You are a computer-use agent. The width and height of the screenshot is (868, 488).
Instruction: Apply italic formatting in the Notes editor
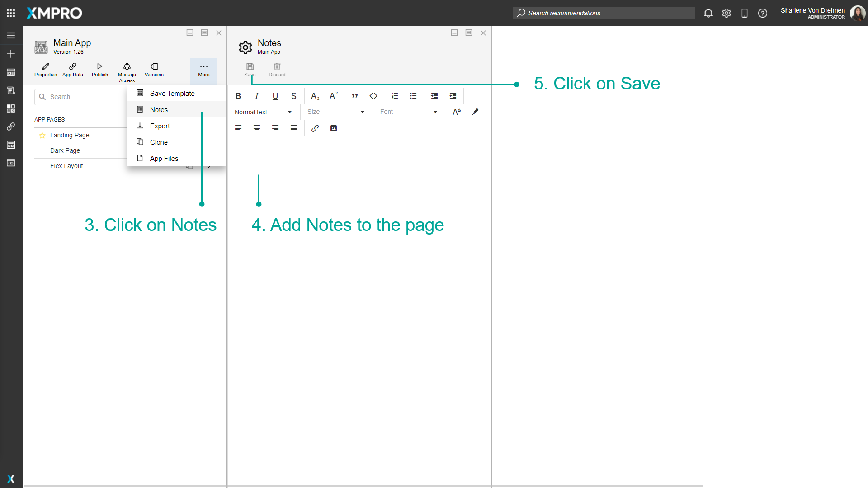[x=256, y=96]
